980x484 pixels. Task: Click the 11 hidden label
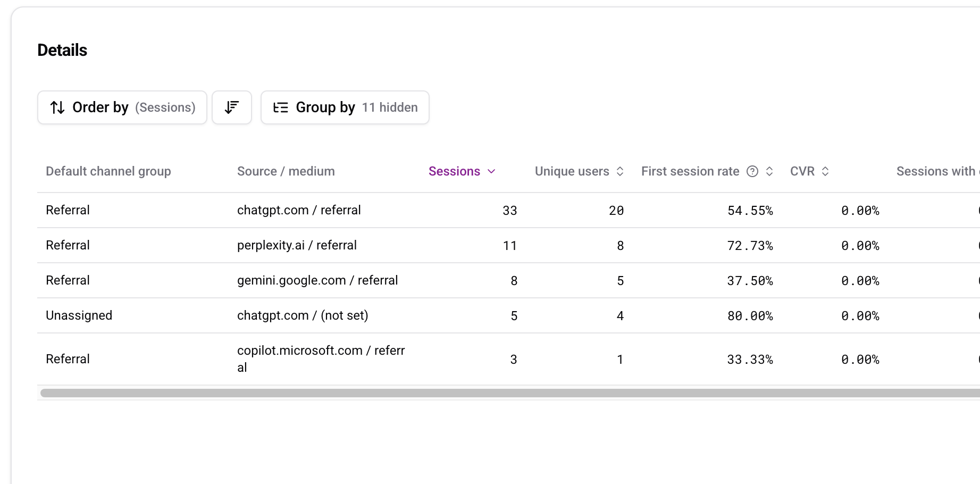point(390,107)
